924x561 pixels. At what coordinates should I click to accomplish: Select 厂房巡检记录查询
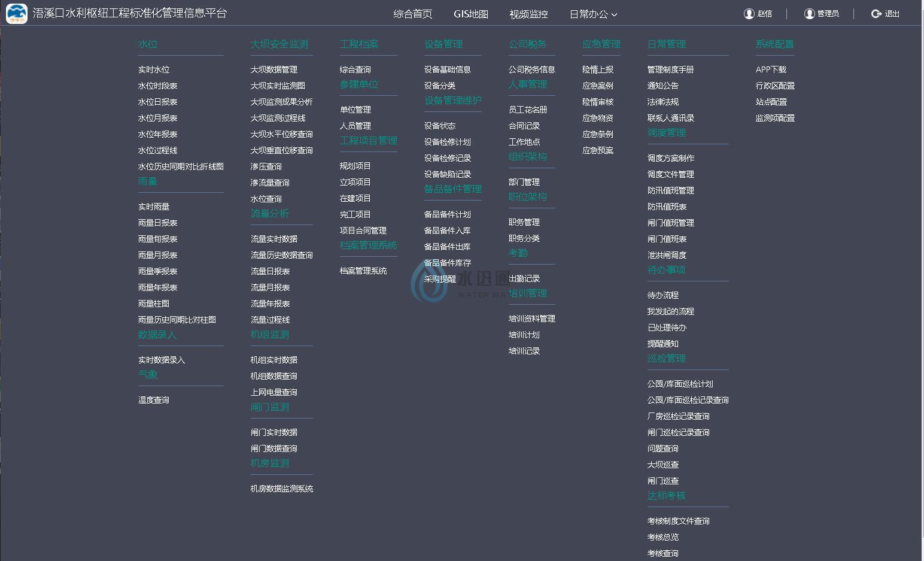pos(679,416)
